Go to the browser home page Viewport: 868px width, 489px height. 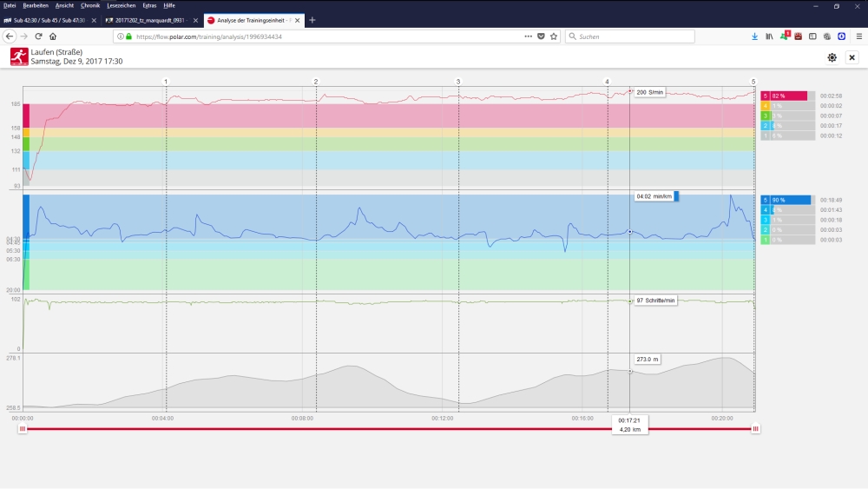click(53, 36)
